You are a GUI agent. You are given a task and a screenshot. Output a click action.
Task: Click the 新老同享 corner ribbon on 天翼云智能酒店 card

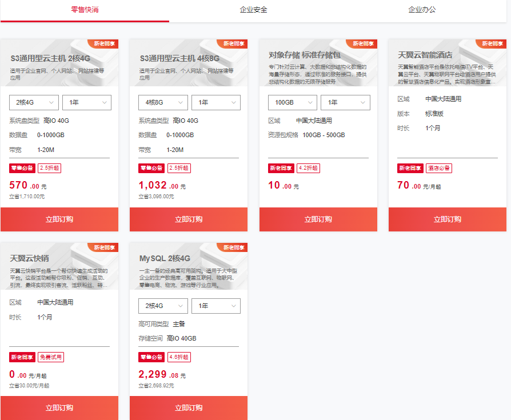[492, 43]
